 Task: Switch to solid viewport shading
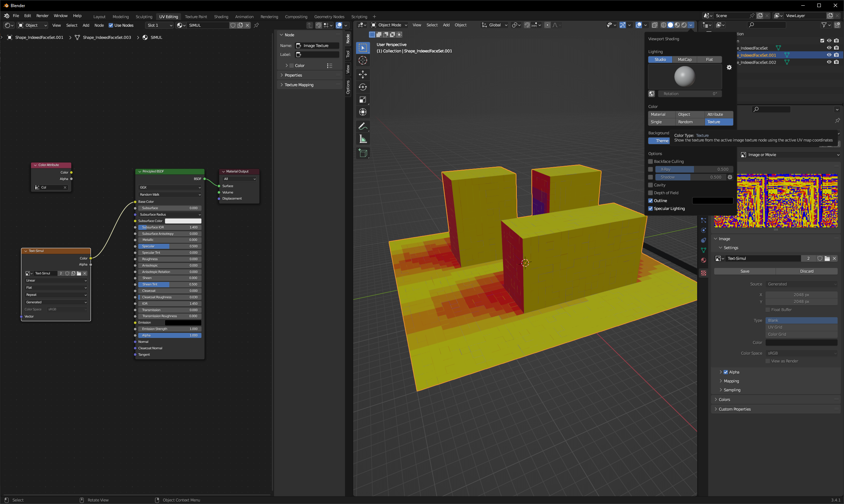(670, 25)
